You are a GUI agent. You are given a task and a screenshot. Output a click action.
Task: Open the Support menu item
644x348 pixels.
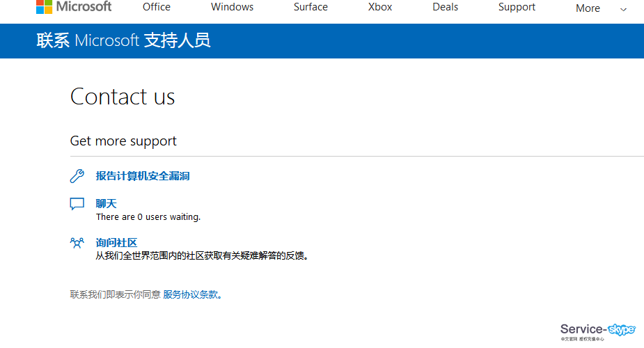coord(517,7)
